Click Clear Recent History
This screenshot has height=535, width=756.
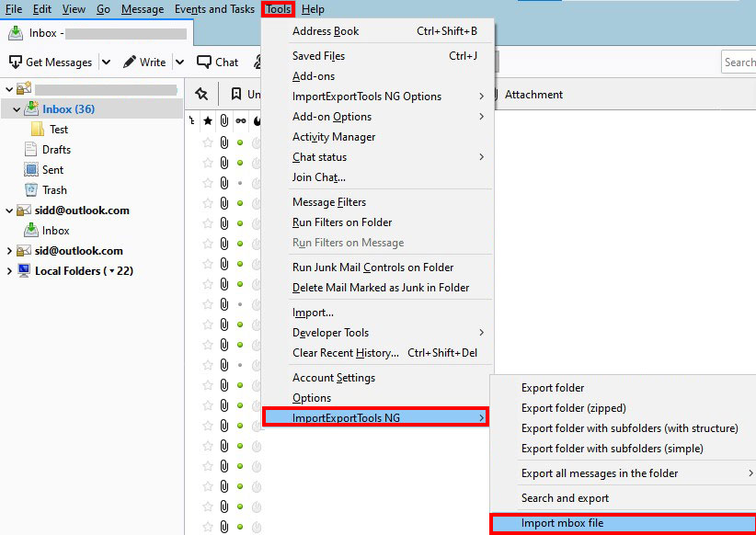point(377,353)
